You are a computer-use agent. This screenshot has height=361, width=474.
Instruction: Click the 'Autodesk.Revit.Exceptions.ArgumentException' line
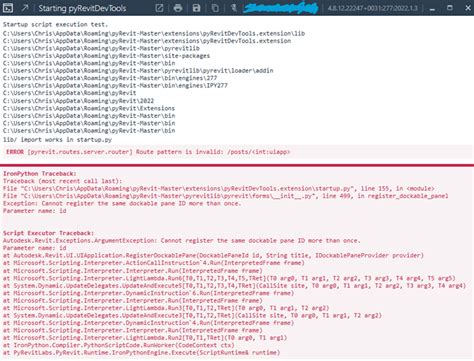[x=182, y=240]
